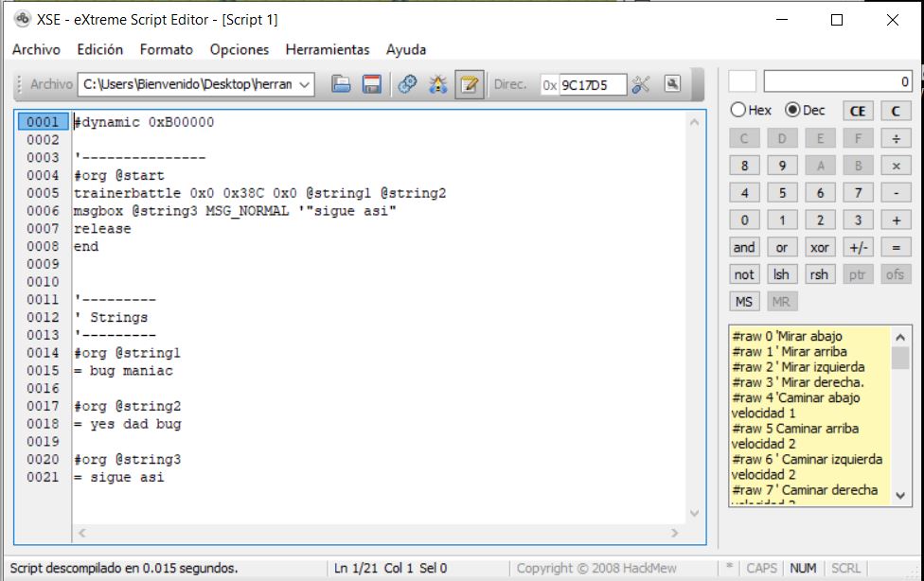Viewport: 924px width, 581px height.
Task: Click the open file folder icon
Action: pyautogui.click(x=342, y=84)
